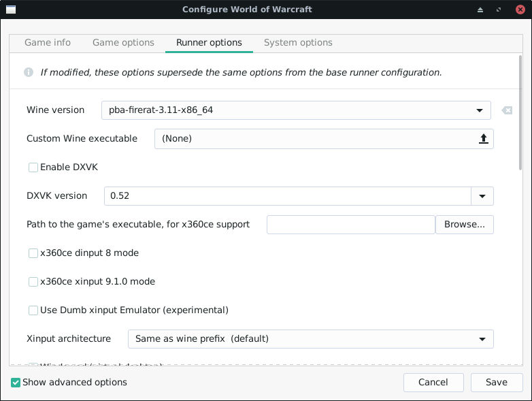
Task: Click the supersede options notice text
Action: pos(241,72)
